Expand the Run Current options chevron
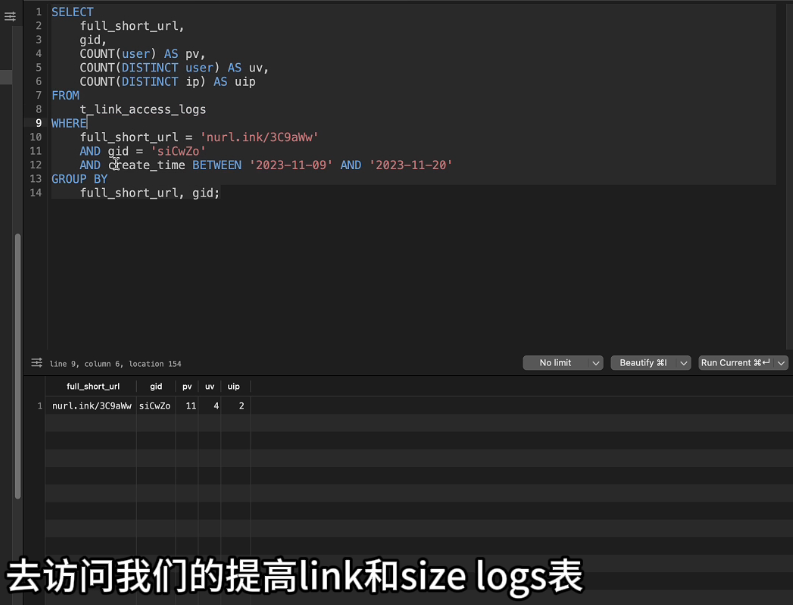The width and height of the screenshot is (793, 605). (x=781, y=363)
